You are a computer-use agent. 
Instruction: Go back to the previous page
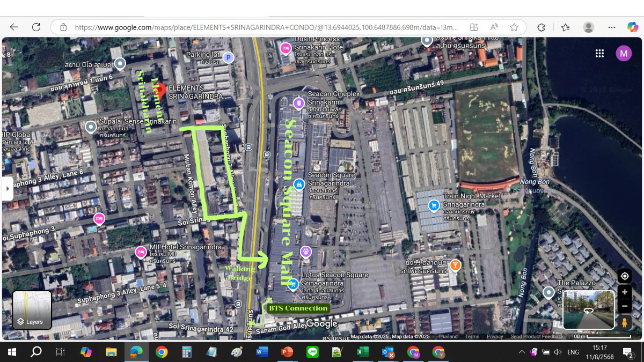coord(14,27)
